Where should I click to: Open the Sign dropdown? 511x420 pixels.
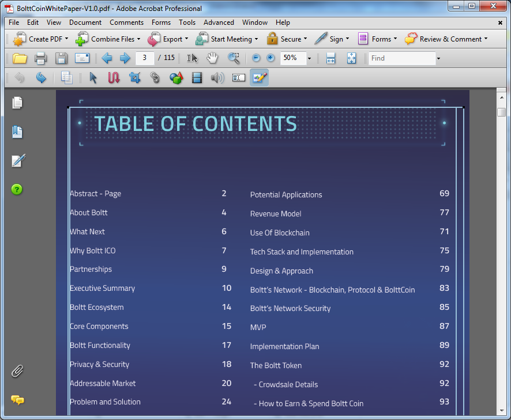coord(332,39)
